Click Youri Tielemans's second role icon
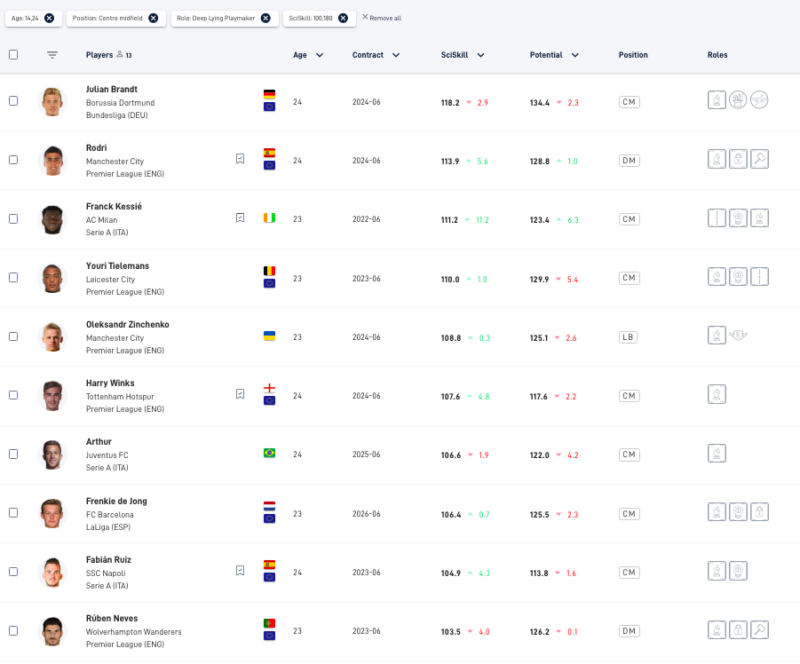This screenshot has height=664, width=800. point(738,277)
